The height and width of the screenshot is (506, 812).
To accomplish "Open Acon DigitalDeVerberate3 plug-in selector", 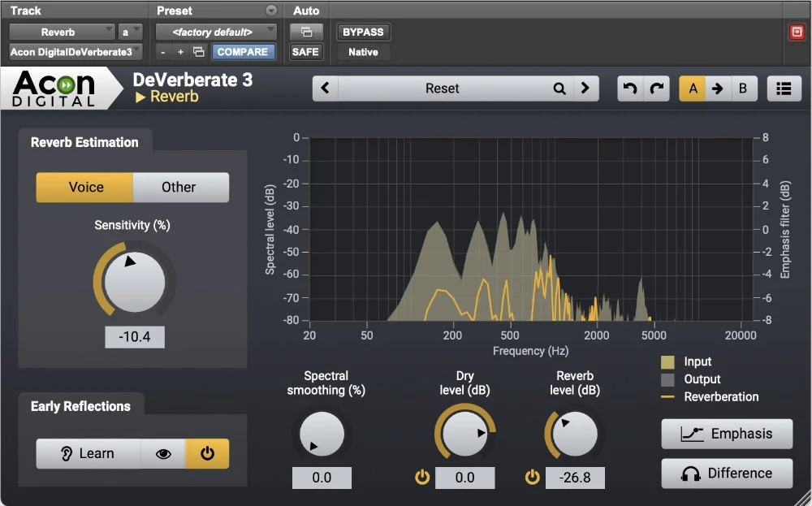I will click(x=76, y=52).
